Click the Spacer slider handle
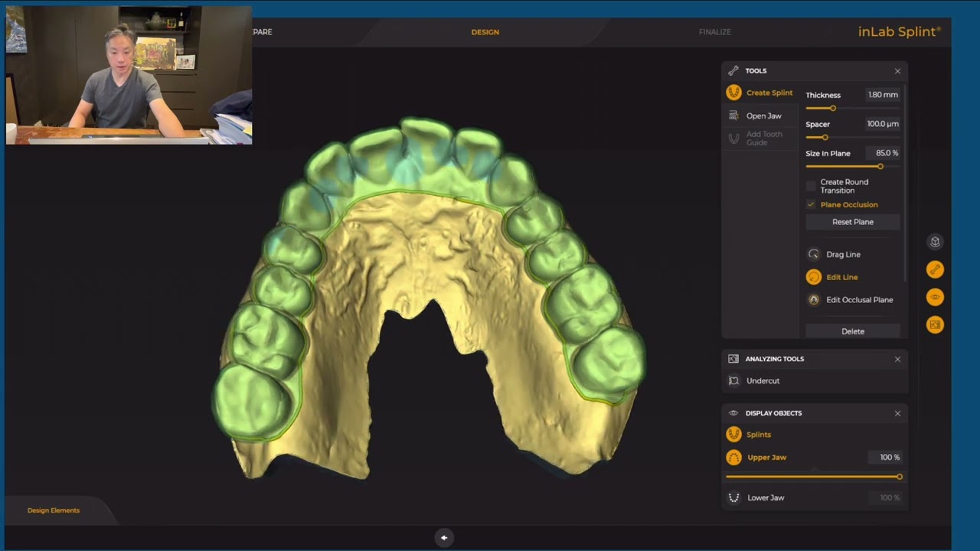 pyautogui.click(x=825, y=137)
